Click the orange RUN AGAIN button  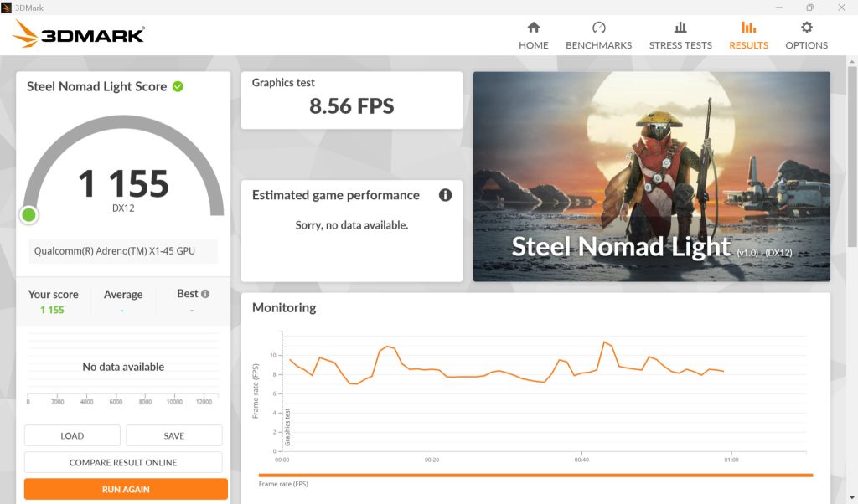click(126, 489)
